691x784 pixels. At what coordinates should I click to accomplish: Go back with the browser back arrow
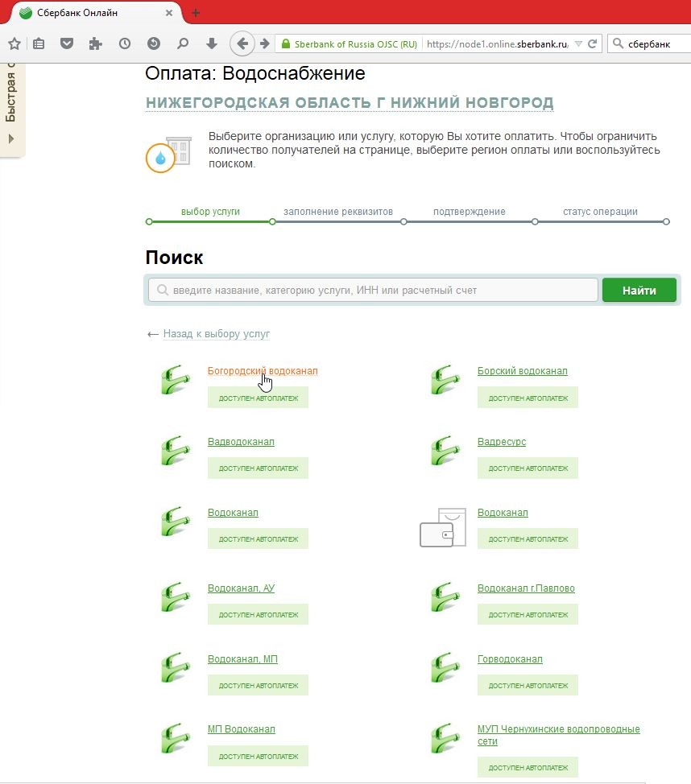coord(242,44)
